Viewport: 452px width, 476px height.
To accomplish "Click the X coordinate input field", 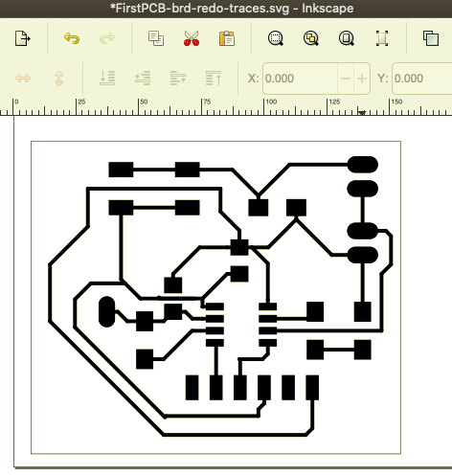I will (300, 79).
